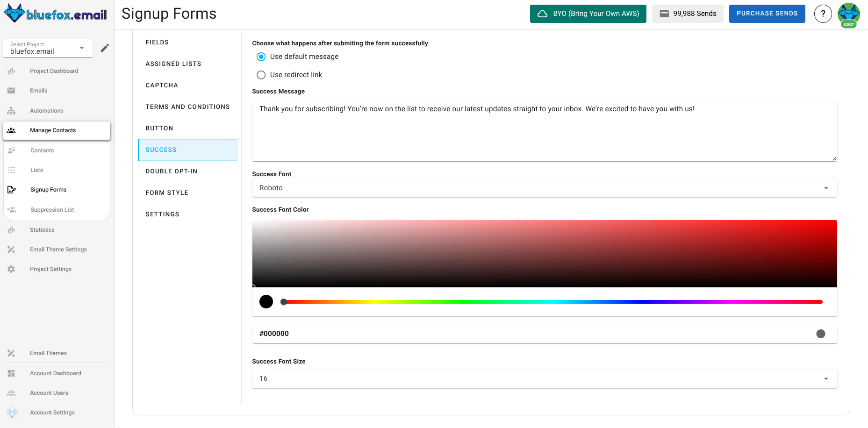Click the Account Settings fox icon

pos(11,413)
